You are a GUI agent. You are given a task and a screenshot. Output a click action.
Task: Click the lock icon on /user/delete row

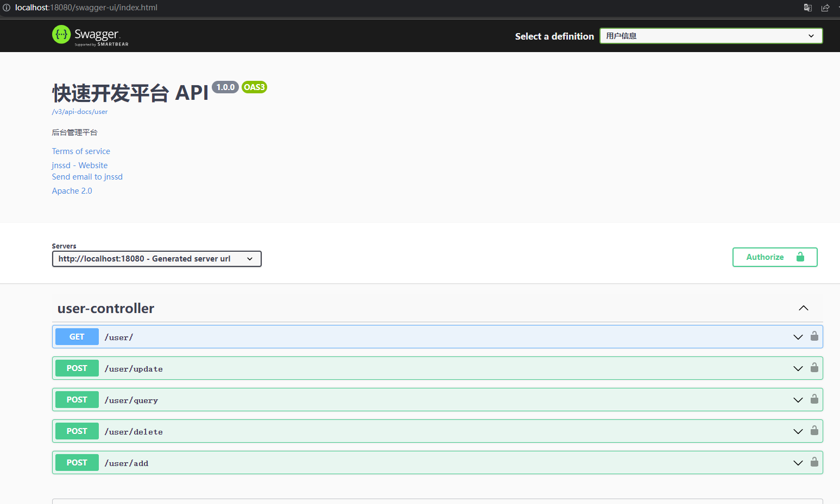814,431
